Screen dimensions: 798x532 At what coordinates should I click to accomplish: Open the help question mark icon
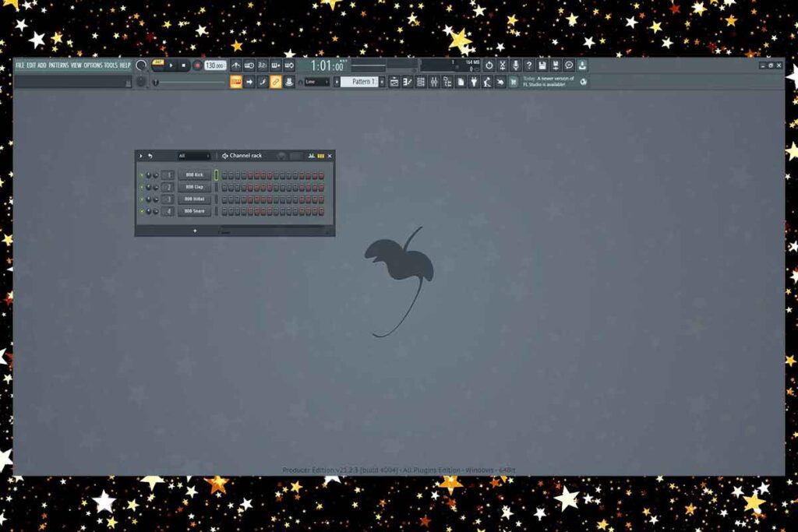pos(528,65)
